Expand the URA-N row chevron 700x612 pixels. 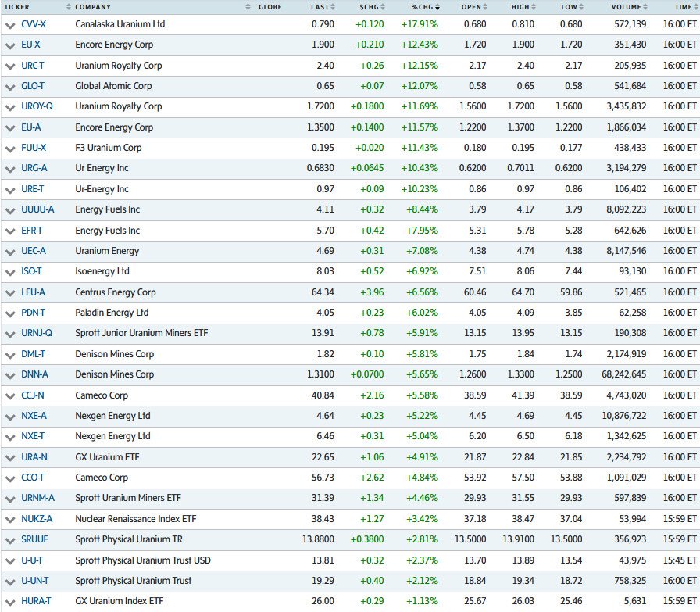tap(10, 459)
